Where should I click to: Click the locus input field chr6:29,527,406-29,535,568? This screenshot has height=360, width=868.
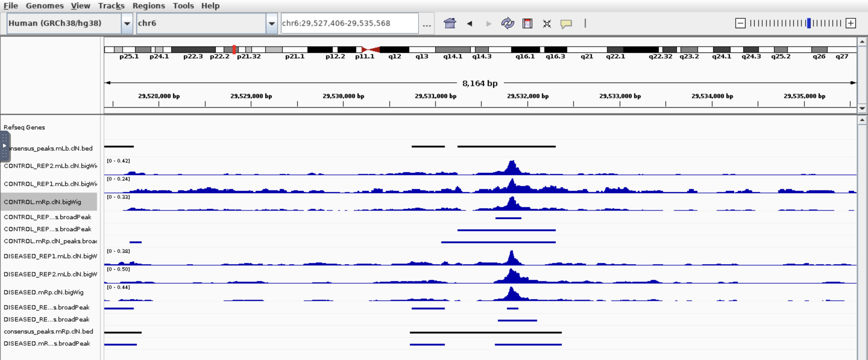(x=350, y=23)
